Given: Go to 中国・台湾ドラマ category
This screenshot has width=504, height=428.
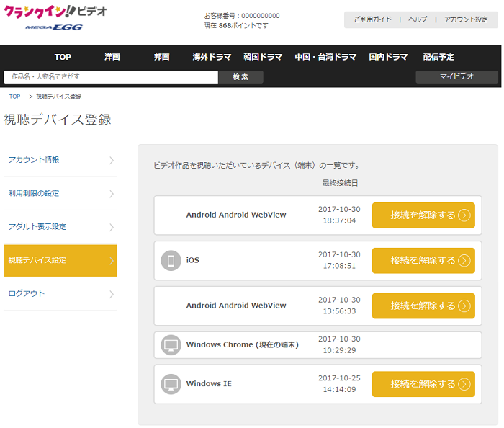Looking at the screenshot, I should pos(325,57).
